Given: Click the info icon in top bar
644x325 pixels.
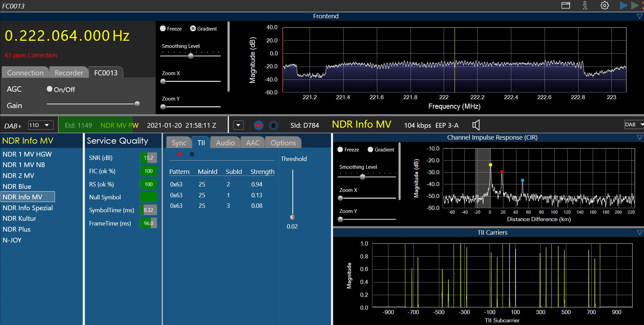Looking at the screenshot, I should point(585,5).
